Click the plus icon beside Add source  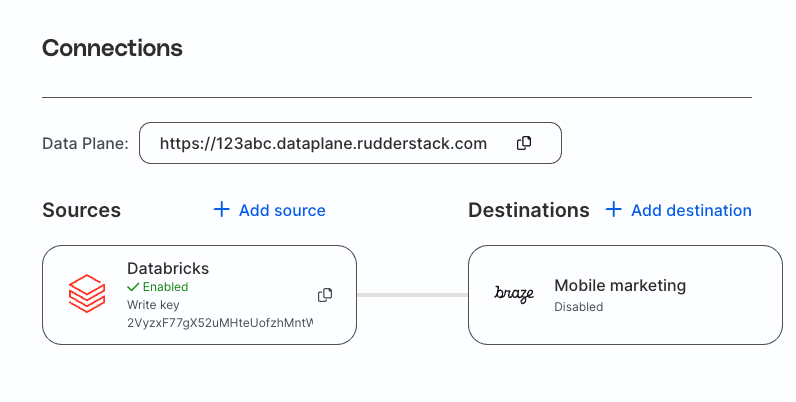tap(222, 210)
